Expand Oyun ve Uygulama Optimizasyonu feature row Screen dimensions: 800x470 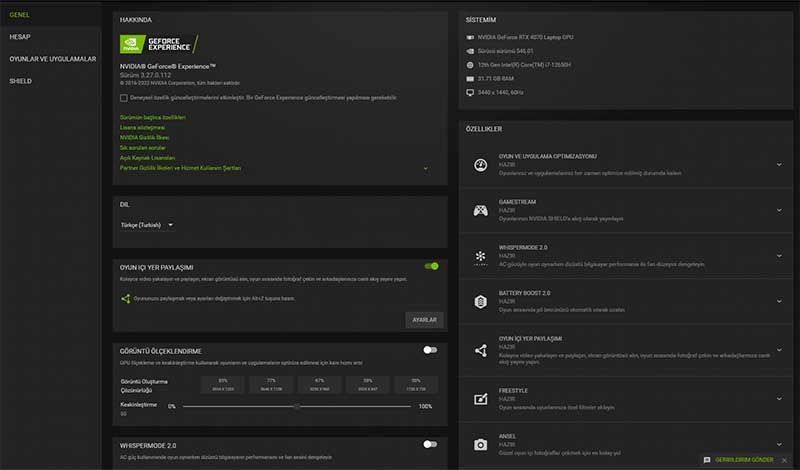click(x=779, y=165)
